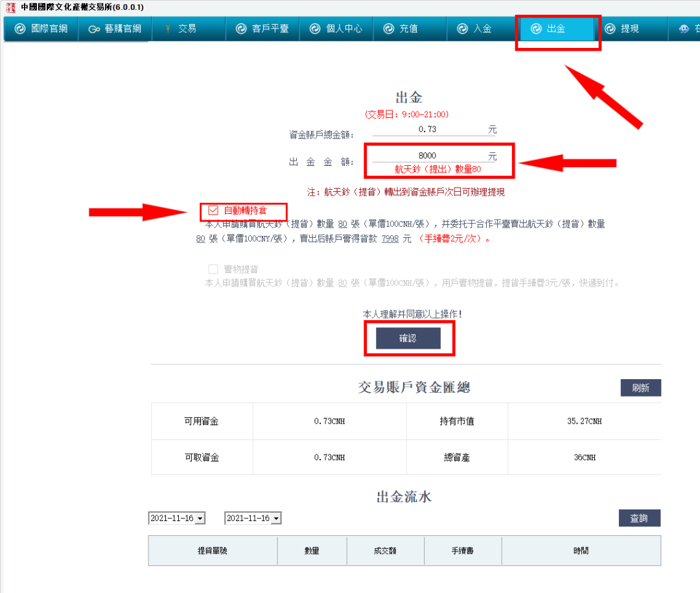Switch to the 入金 tab
The height and width of the screenshot is (593, 700).
(484, 29)
